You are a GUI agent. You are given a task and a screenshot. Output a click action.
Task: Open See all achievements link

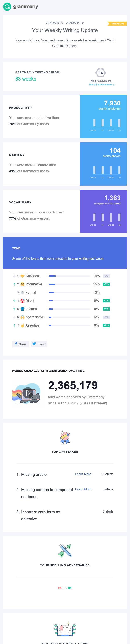coord(102,85)
